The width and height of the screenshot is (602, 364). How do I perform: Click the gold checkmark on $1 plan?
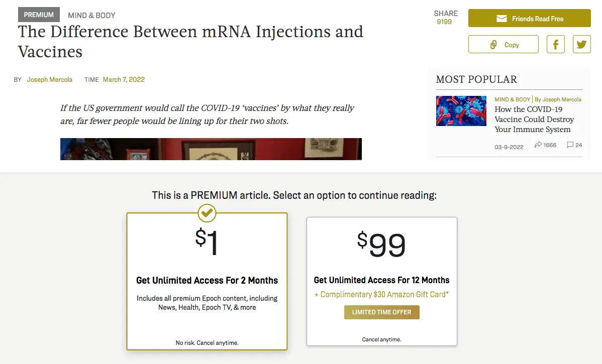tap(207, 213)
